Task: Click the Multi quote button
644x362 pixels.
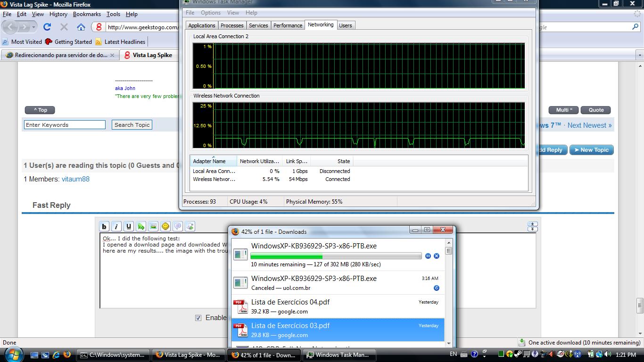Action: coord(564,110)
